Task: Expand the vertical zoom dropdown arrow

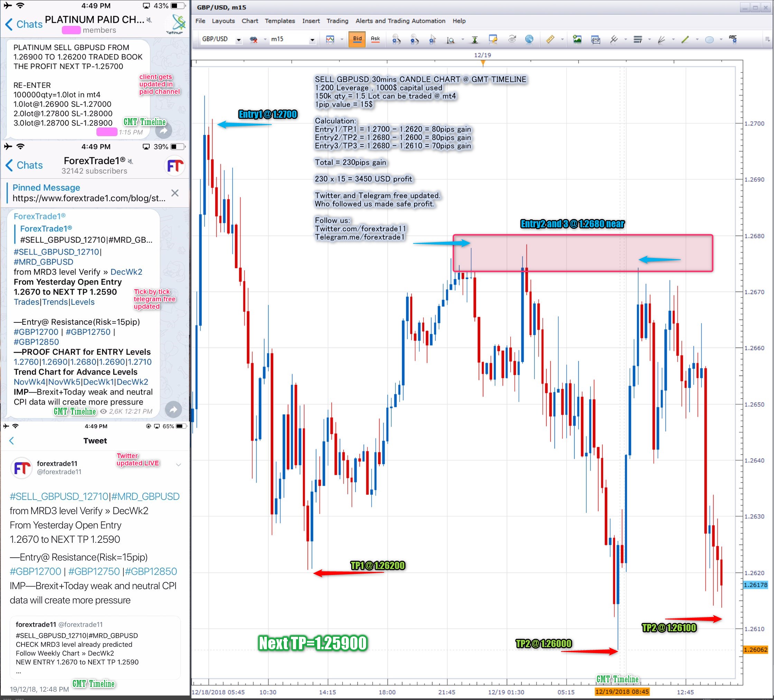Action: tap(462, 39)
